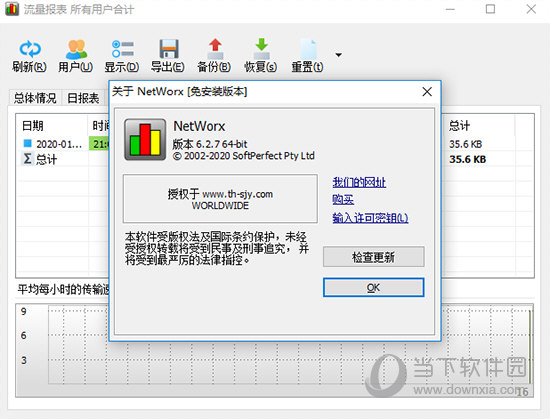Open the Users (用户) toolbar icon
550x419 pixels.
click(76, 49)
